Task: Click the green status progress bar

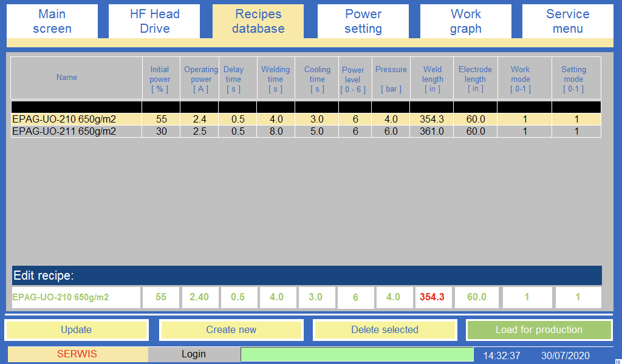Action: pyautogui.click(x=357, y=355)
